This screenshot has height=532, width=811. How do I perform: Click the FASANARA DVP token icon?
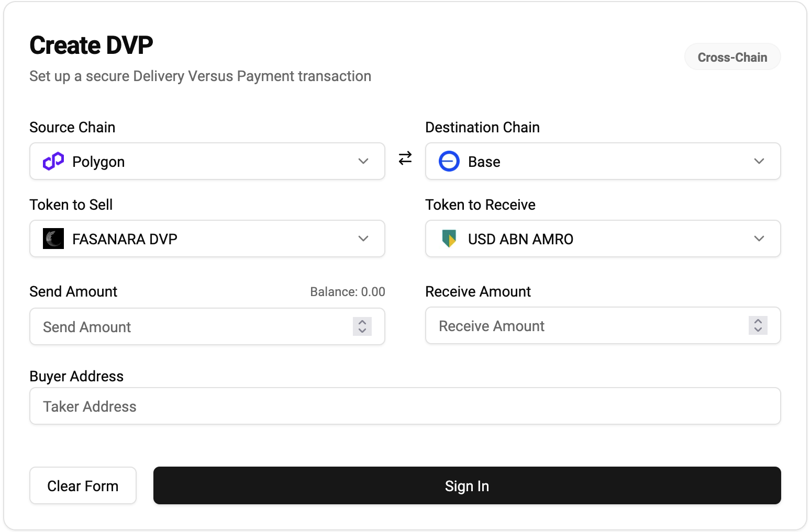53,239
